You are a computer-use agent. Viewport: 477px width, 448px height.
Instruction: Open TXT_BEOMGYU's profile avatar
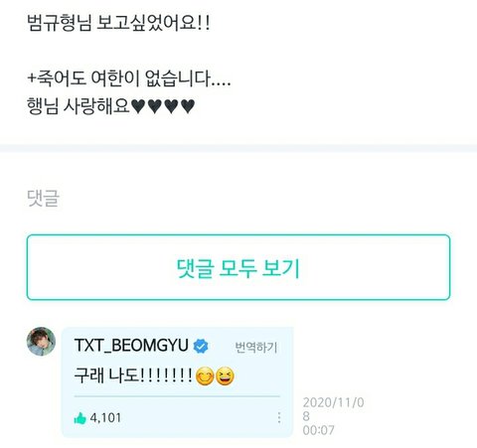[41, 342]
